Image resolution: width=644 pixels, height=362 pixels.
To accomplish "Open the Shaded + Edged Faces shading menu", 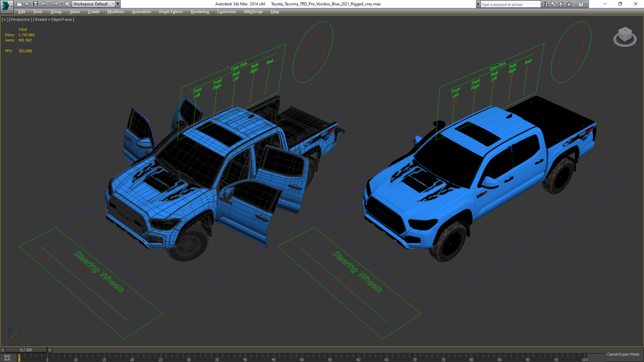I will click(53, 19).
